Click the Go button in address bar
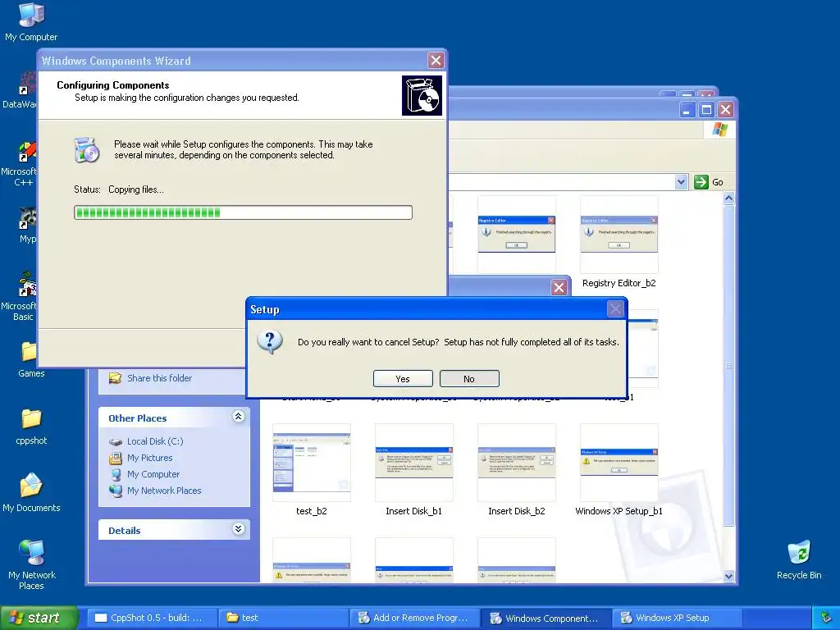 [x=709, y=182]
